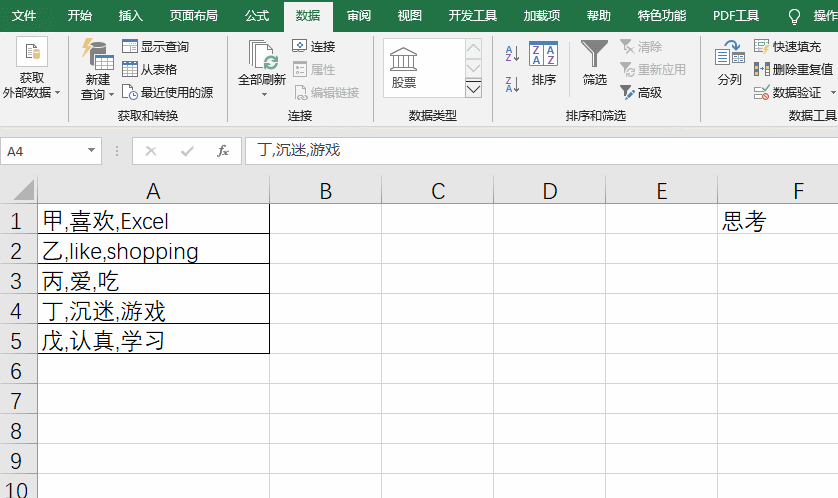Switch to View (视图) tab
Screen dimensions: 838x498
click(409, 15)
